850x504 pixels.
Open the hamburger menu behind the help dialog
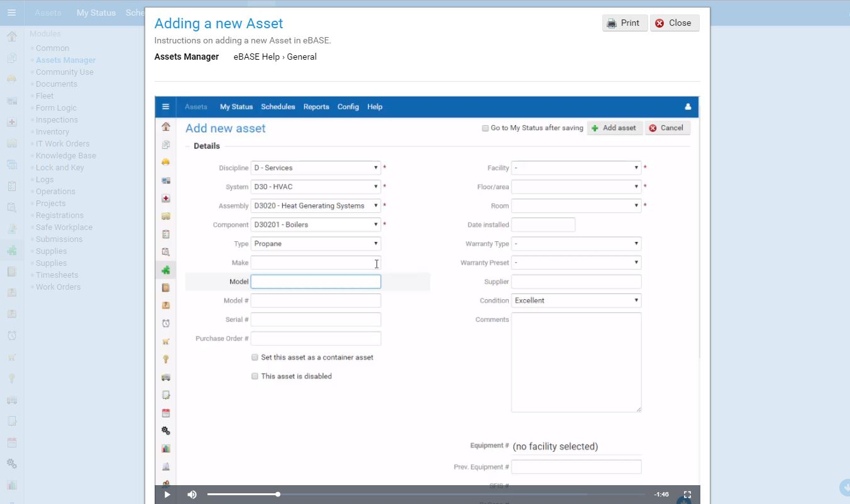click(12, 13)
